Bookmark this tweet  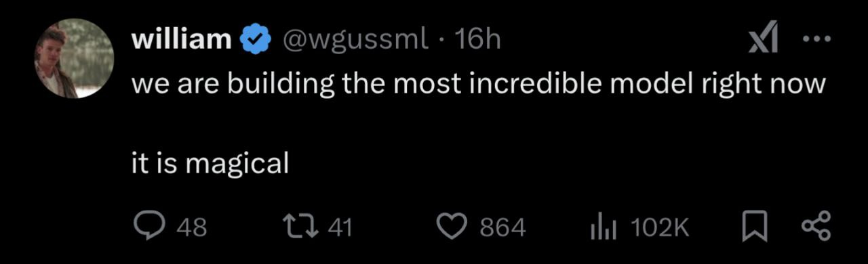pos(753,227)
